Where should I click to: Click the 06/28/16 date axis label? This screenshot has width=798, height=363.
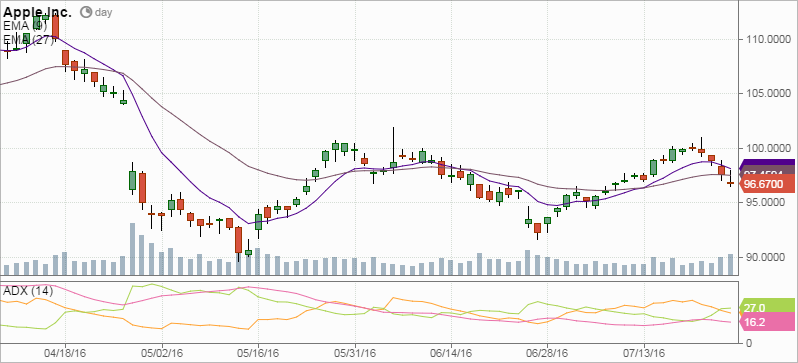tap(548, 353)
